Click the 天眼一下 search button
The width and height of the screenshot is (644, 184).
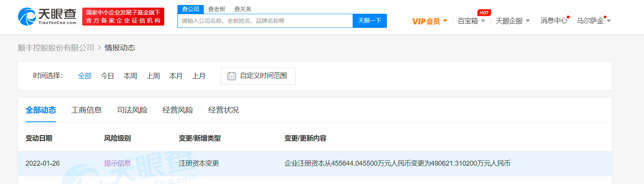point(369,21)
